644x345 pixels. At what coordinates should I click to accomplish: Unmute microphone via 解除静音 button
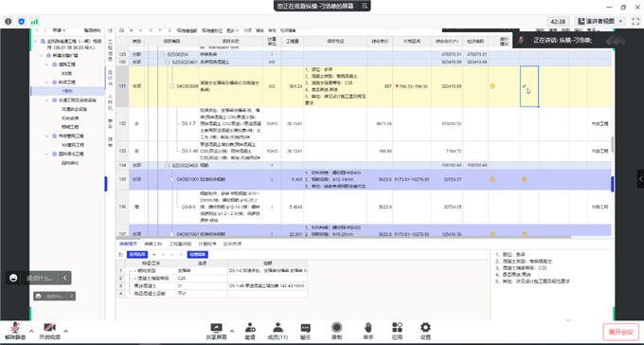[15, 331]
